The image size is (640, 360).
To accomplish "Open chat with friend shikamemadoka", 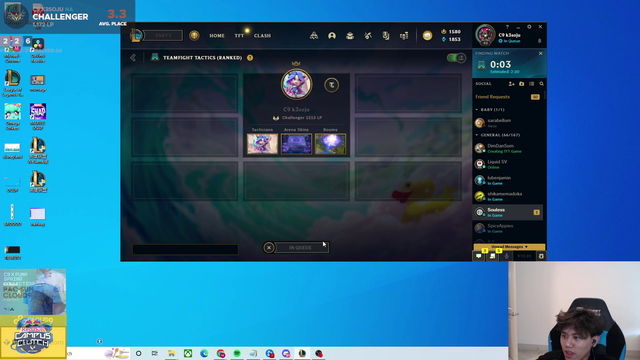I will tap(508, 196).
